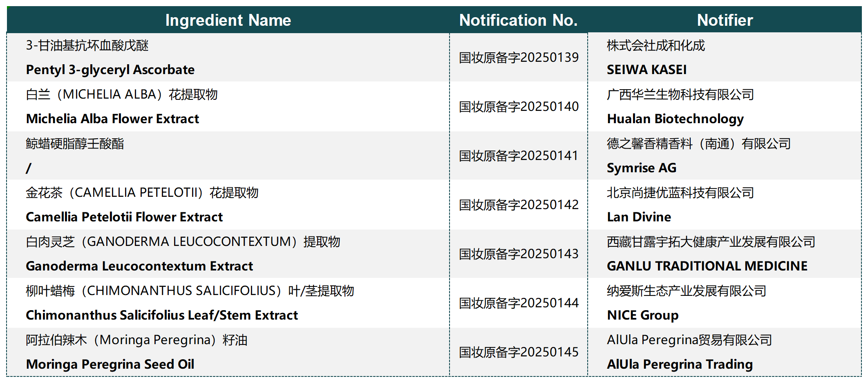Click the Lan Divine notifier

(x=639, y=217)
